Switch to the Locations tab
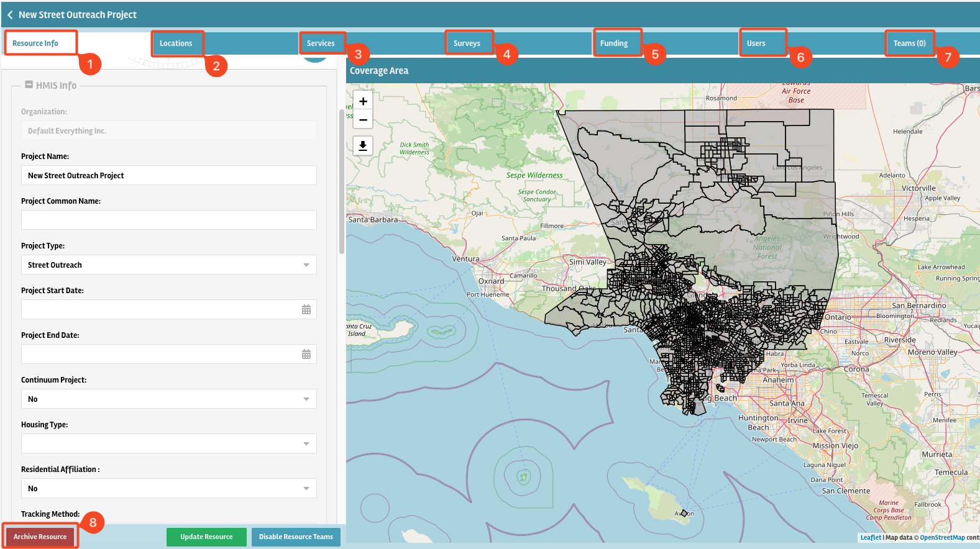Viewport: 980px width, 549px height. [x=176, y=43]
